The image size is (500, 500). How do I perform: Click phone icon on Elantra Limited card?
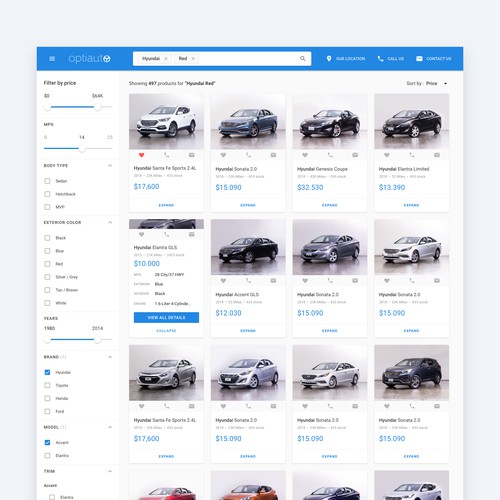[412, 155]
